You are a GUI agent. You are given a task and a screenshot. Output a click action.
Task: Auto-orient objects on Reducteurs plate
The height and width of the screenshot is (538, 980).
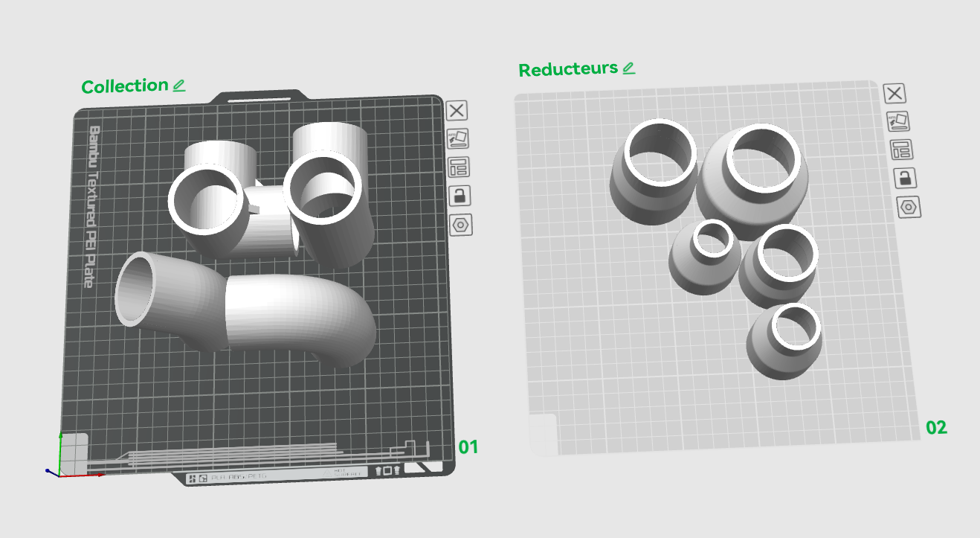pyautogui.click(x=898, y=121)
